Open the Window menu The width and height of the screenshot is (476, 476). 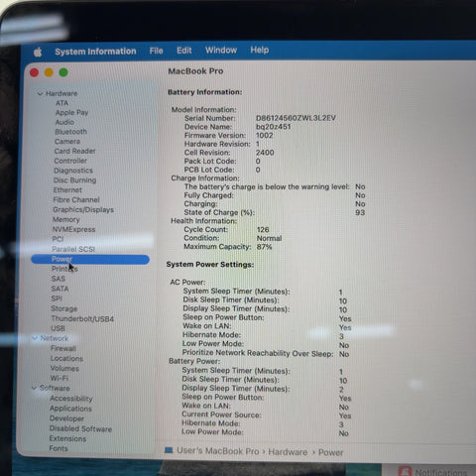[x=221, y=51]
